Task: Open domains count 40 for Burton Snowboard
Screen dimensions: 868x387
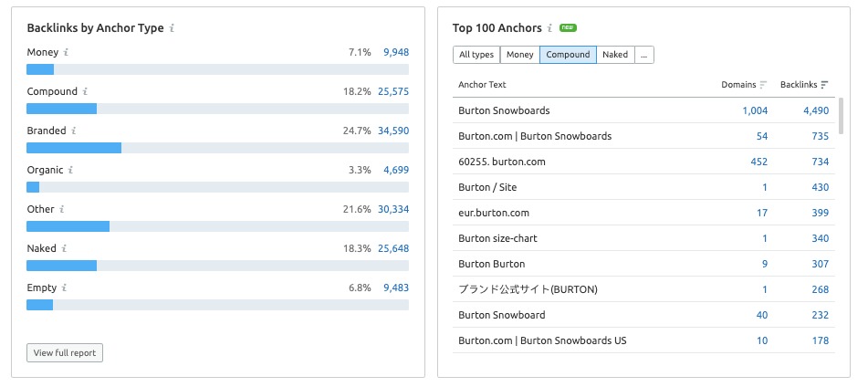Action: tap(762, 315)
